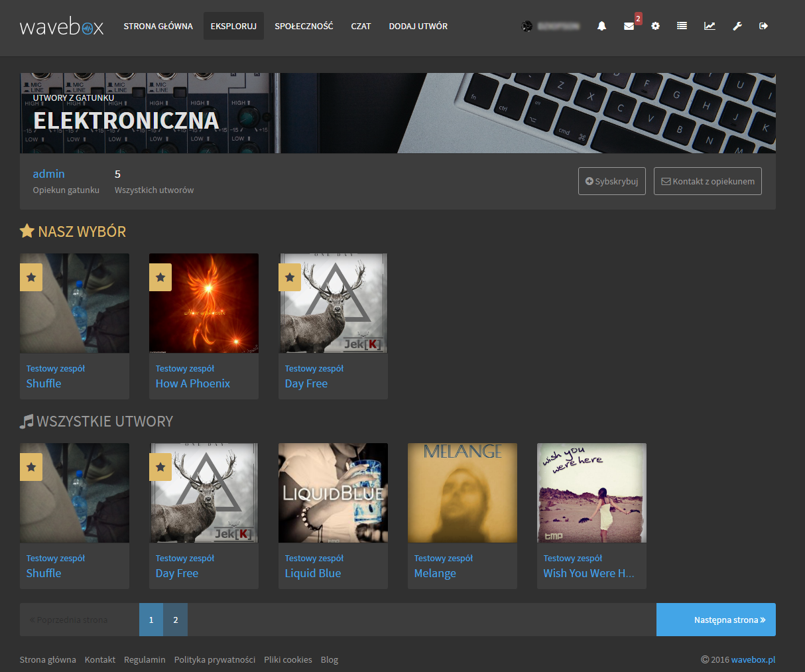This screenshot has width=805, height=672.
Task: Go to Następna strona
Action: [716, 620]
